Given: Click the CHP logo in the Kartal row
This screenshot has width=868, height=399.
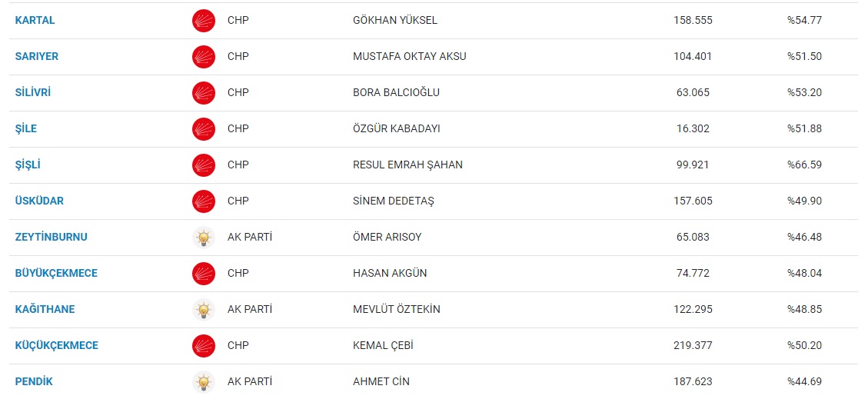Looking at the screenshot, I should (203, 21).
